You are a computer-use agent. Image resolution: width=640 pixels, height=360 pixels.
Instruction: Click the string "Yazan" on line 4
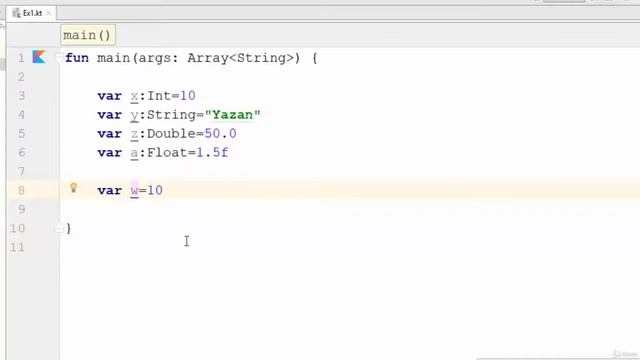[232, 115]
